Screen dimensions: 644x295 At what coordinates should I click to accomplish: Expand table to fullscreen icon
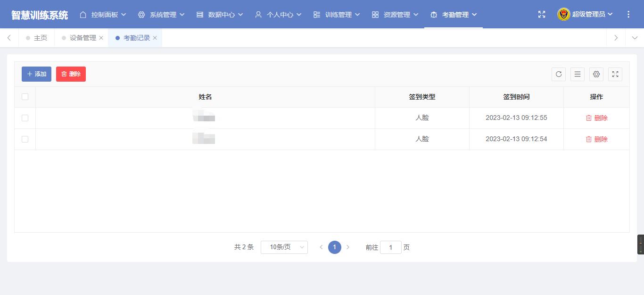615,74
